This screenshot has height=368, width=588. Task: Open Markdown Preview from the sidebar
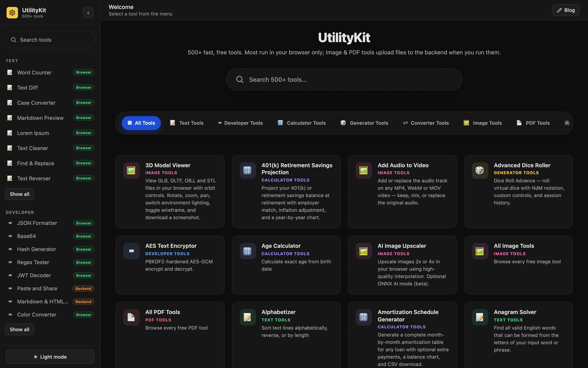pyautogui.click(x=50, y=118)
